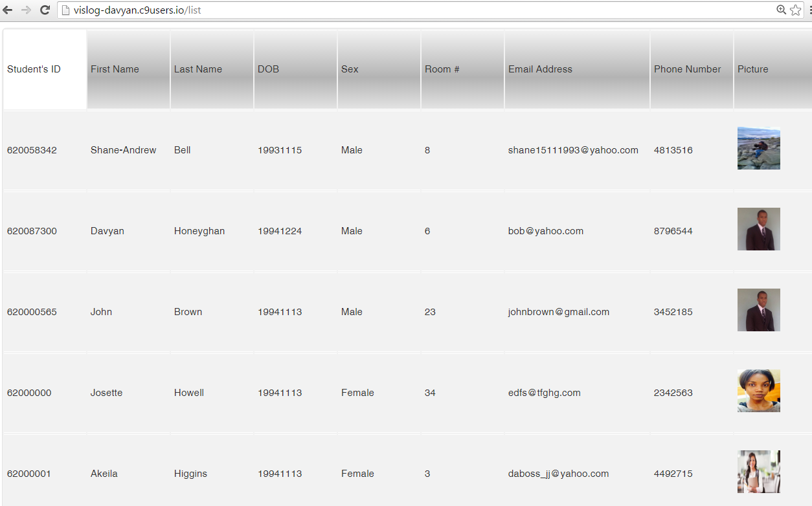Open Davyan Honeyghan's picture thumbnail

(759, 229)
